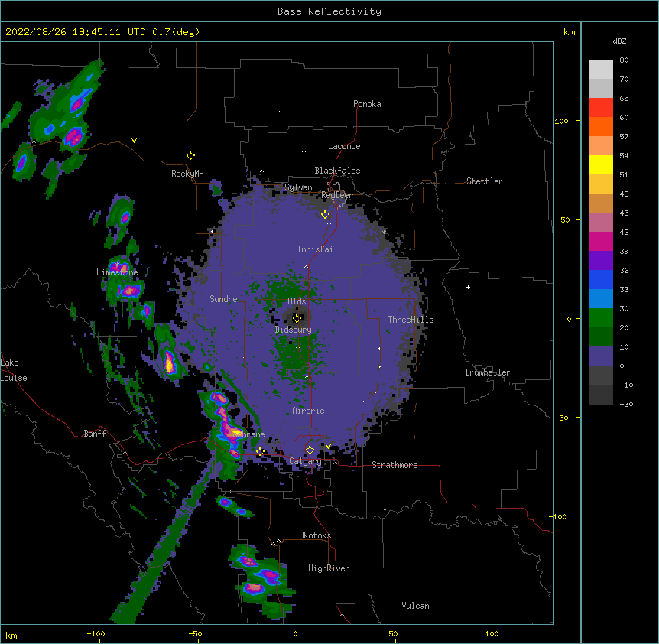Select the Stettler label
This screenshot has height=644, width=659.
(485, 181)
